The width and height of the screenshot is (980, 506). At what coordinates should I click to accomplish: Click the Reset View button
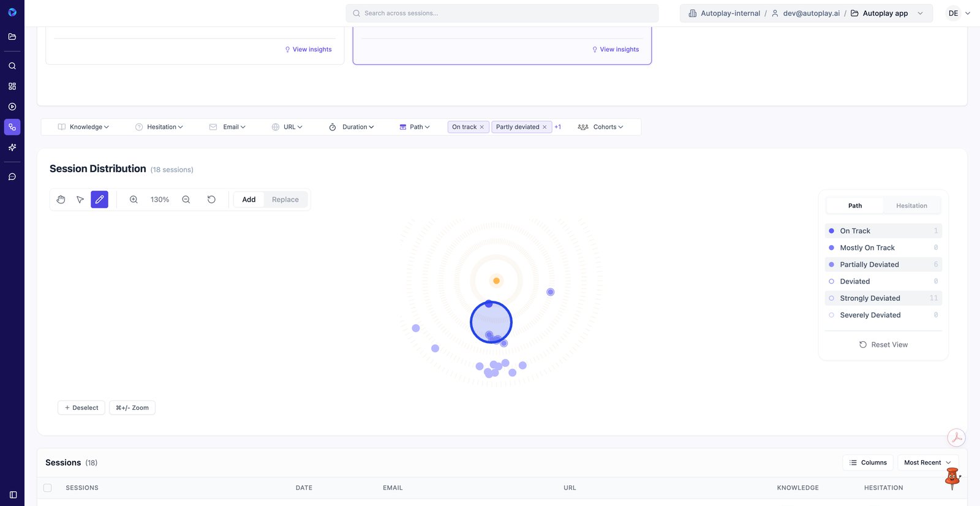point(883,345)
